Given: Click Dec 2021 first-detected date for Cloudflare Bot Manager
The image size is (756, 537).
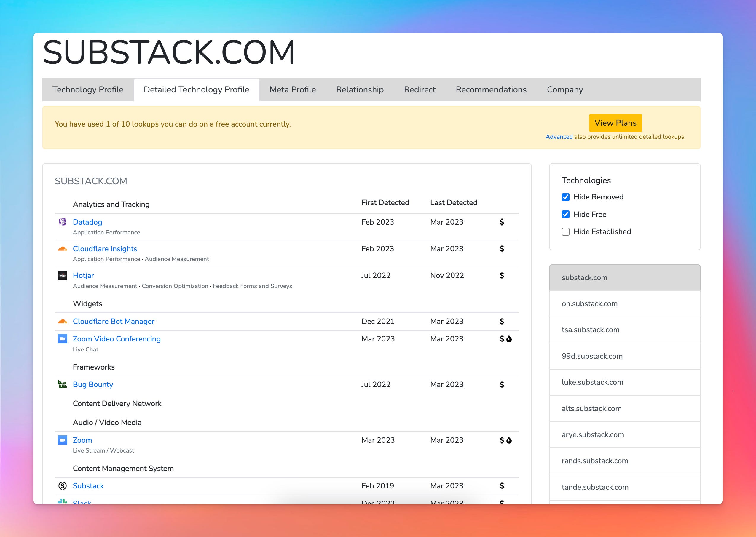Looking at the screenshot, I should pyautogui.click(x=378, y=322).
